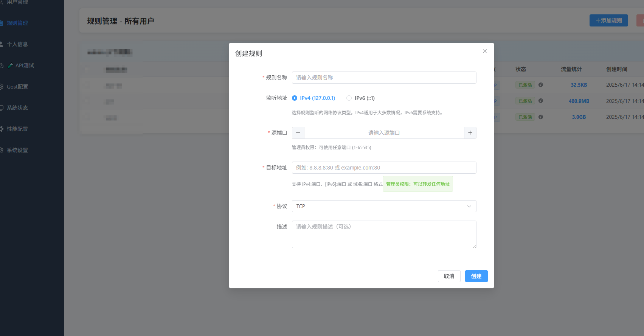Image resolution: width=644 pixels, height=336 pixels.
Task: Click the 状态 column header
Action: 521,69
